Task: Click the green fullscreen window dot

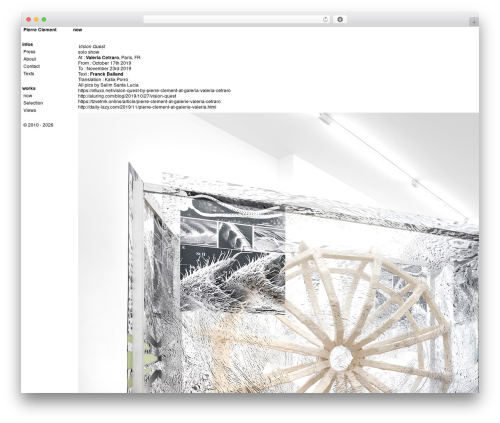Action: pos(44,19)
